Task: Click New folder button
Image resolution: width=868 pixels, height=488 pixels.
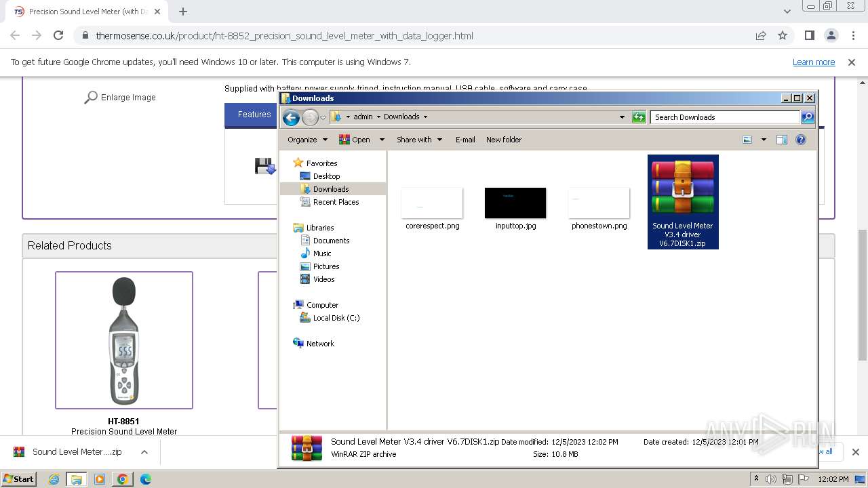Action: point(504,140)
